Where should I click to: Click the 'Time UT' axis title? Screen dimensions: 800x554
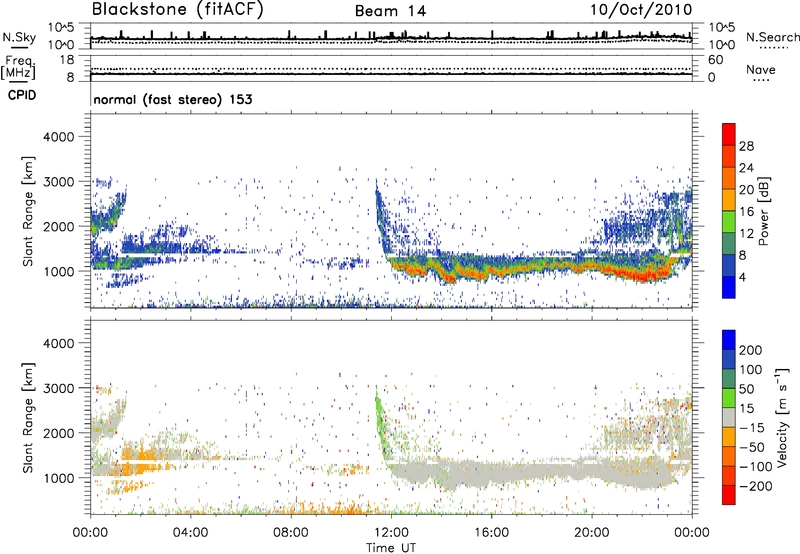[x=391, y=547]
